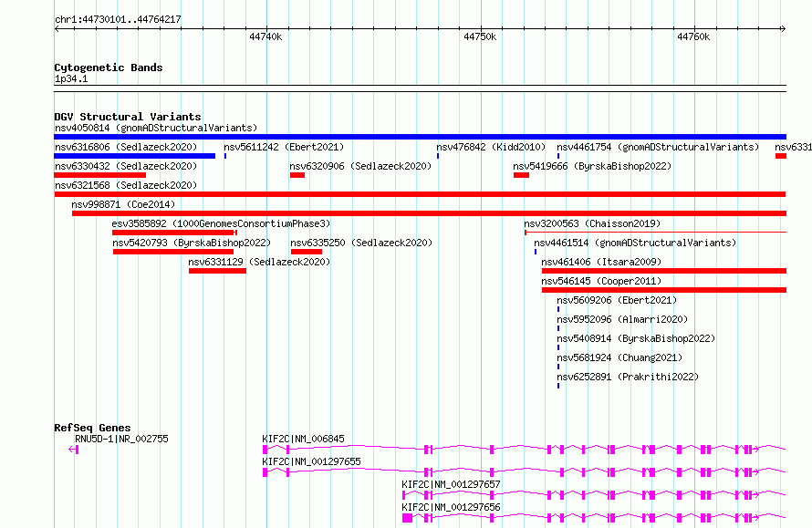Select the nsv6330432 (Sedlazeck2020) label
The width and height of the screenshot is (812, 528).
[x=126, y=166]
